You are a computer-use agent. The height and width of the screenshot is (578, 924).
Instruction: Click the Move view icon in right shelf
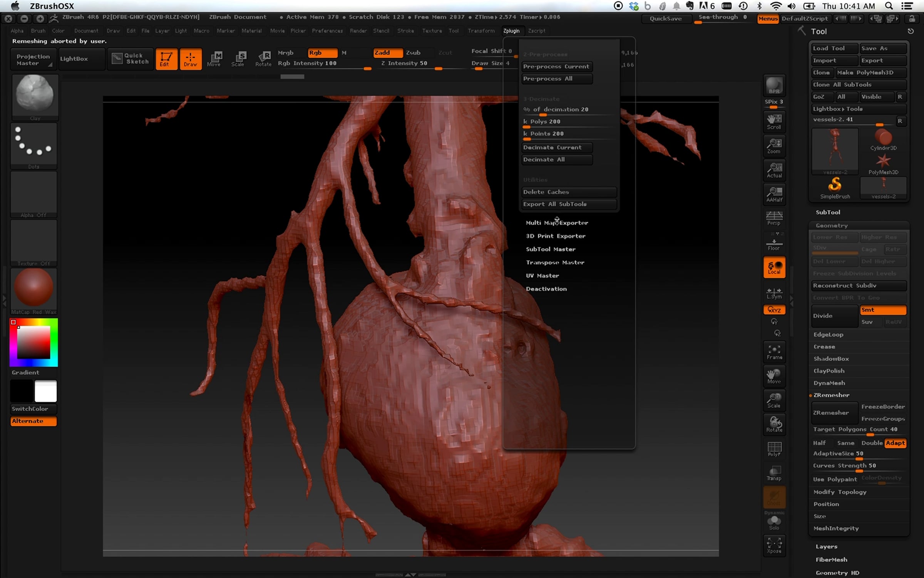point(774,376)
